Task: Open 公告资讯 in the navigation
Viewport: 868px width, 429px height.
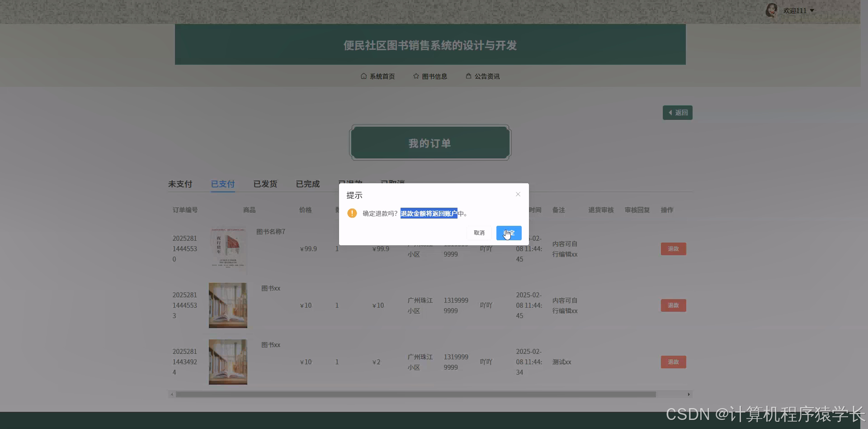Action: click(x=483, y=76)
